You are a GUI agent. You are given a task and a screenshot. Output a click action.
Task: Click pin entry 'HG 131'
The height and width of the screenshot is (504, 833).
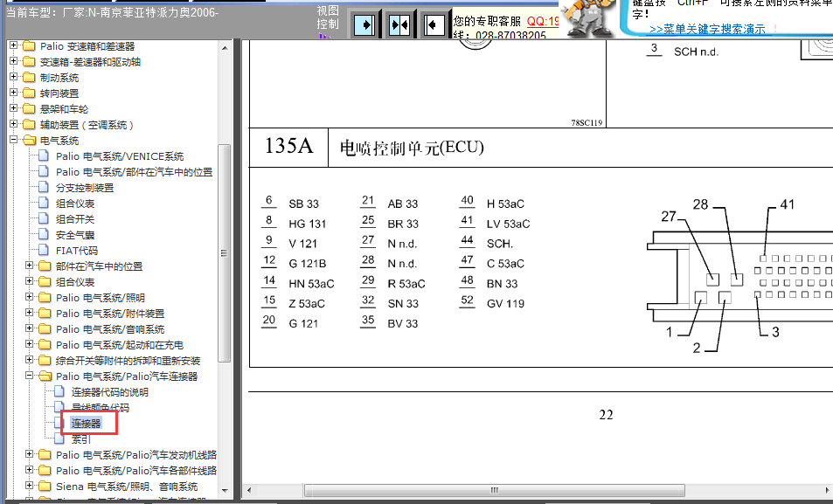tap(308, 224)
